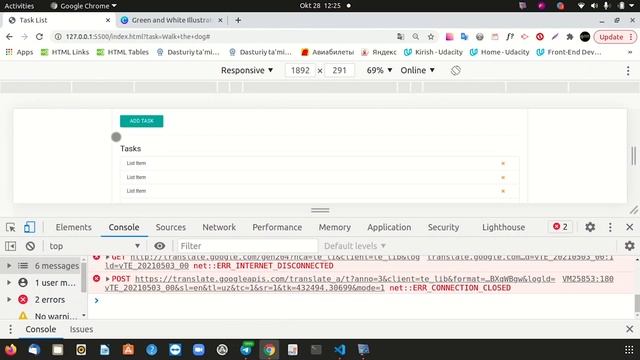The height and width of the screenshot is (360, 640).
Task: Open the Apps bookmarks shortcut
Action: (x=19, y=52)
